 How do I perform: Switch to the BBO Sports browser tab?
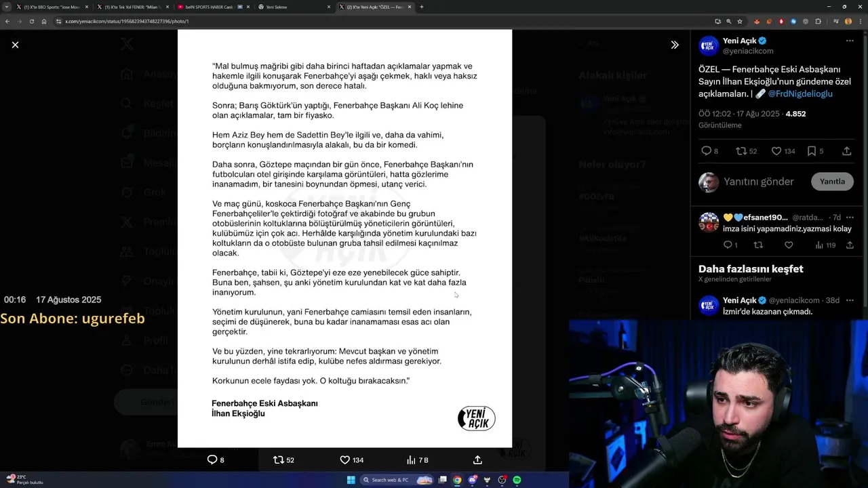coord(52,7)
